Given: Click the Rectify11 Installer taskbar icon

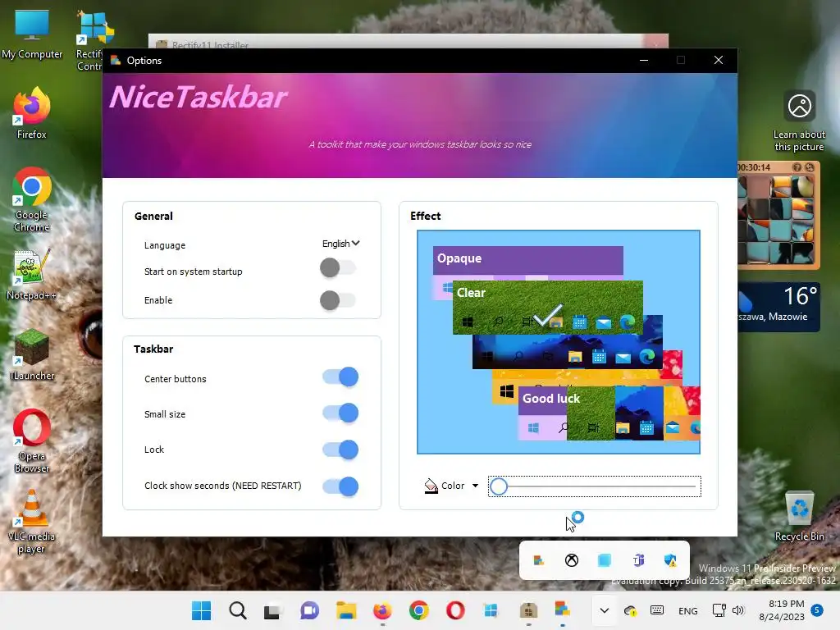Looking at the screenshot, I should [x=528, y=610].
